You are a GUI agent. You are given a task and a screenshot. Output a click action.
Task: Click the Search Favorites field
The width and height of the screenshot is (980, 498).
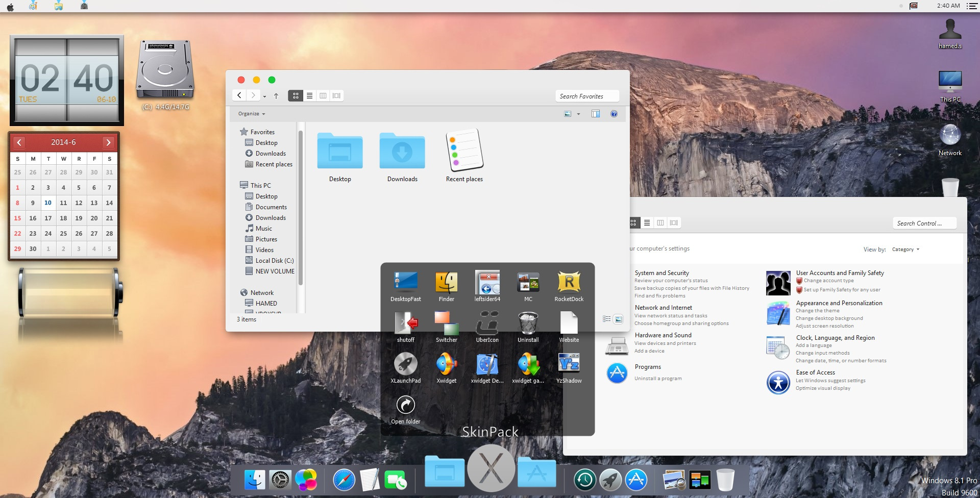(x=587, y=96)
